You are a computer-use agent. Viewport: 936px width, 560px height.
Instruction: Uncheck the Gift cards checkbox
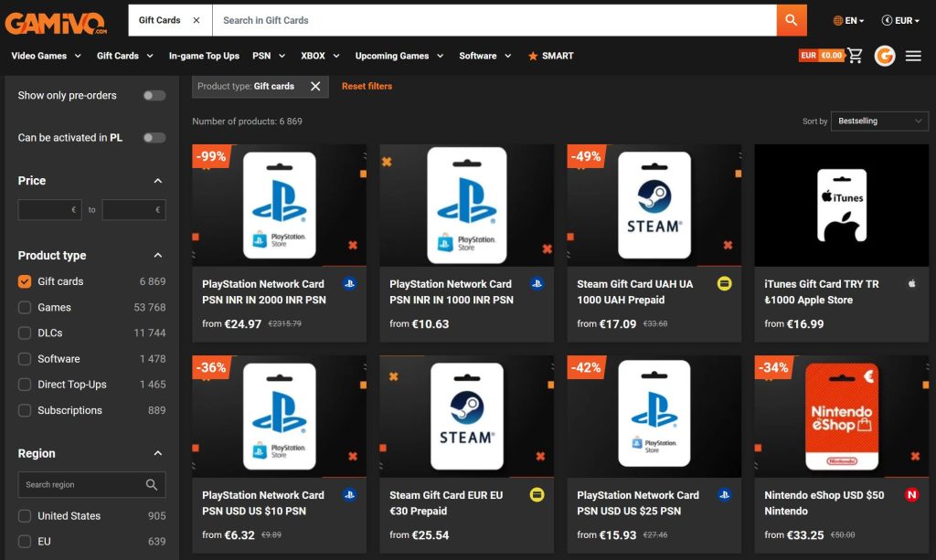25,281
